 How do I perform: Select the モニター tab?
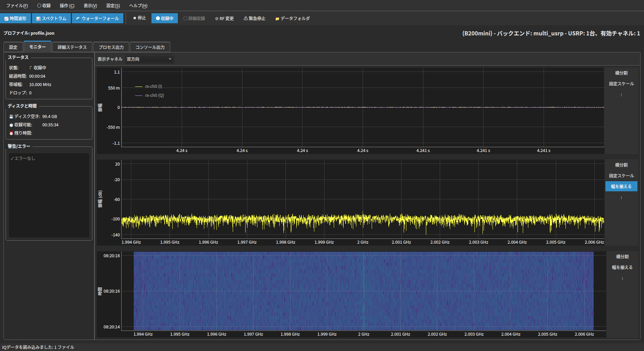[x=38, y=47]
